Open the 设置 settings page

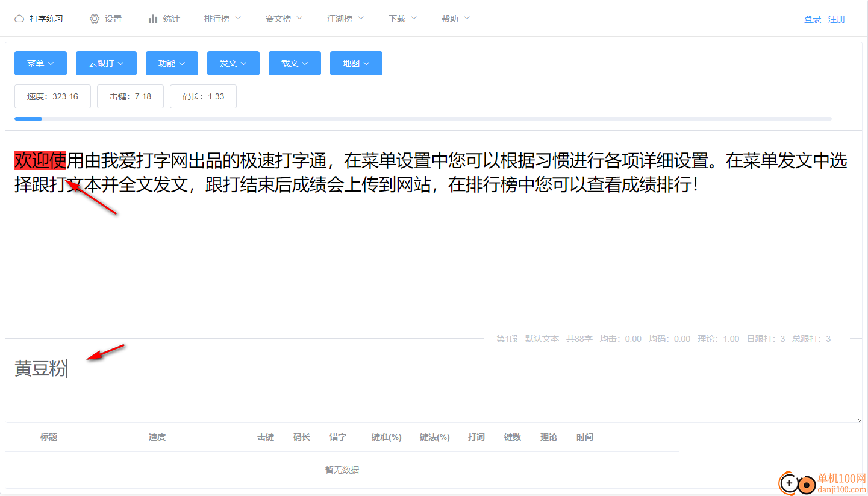click(106, 19)
